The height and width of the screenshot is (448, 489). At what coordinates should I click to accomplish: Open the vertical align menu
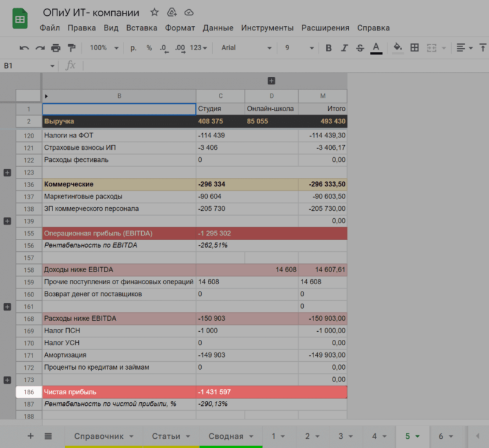tap(483, 48)
